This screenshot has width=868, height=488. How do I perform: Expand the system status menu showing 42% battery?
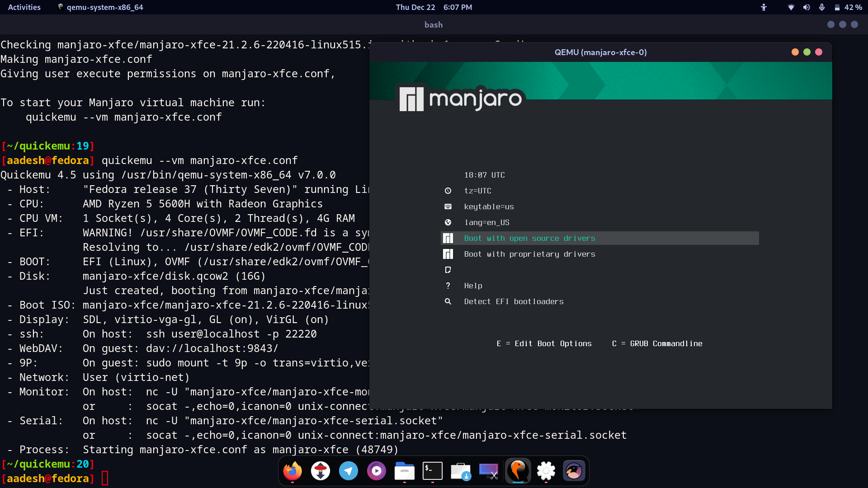point(846,7)
